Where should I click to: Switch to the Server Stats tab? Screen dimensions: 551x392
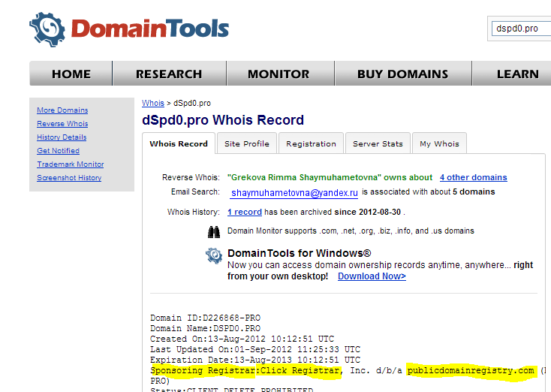(x=378, y=143)
